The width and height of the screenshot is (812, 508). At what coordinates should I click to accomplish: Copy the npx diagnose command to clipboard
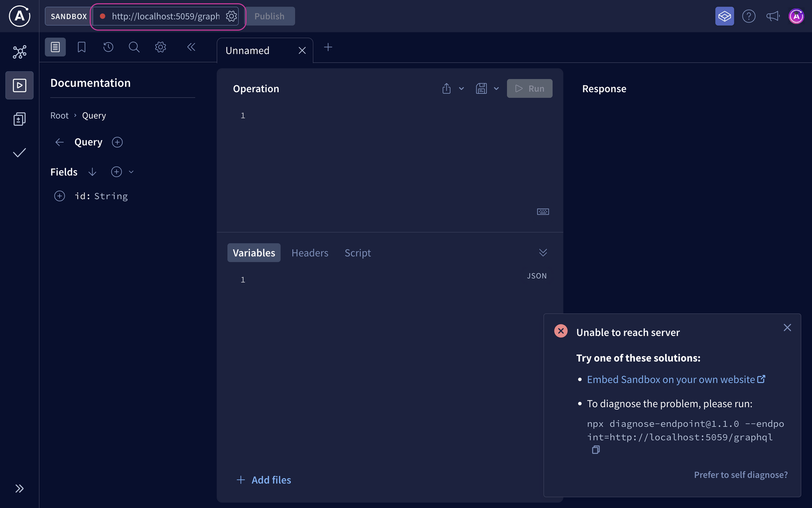596,450
